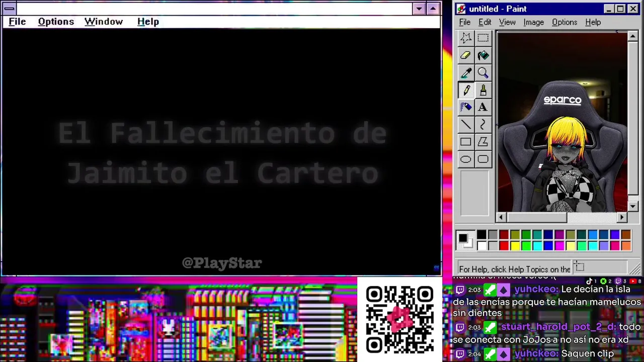Open Paint's Options menu
Image resolution: width=644 pixels, height=362 pixels.
[x=565, y=22]
